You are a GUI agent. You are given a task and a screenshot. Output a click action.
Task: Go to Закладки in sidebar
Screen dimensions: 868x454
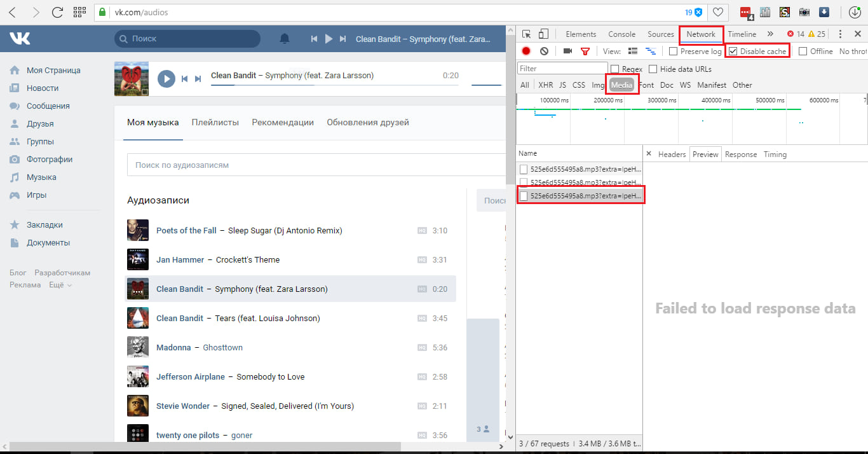point(44,225)
